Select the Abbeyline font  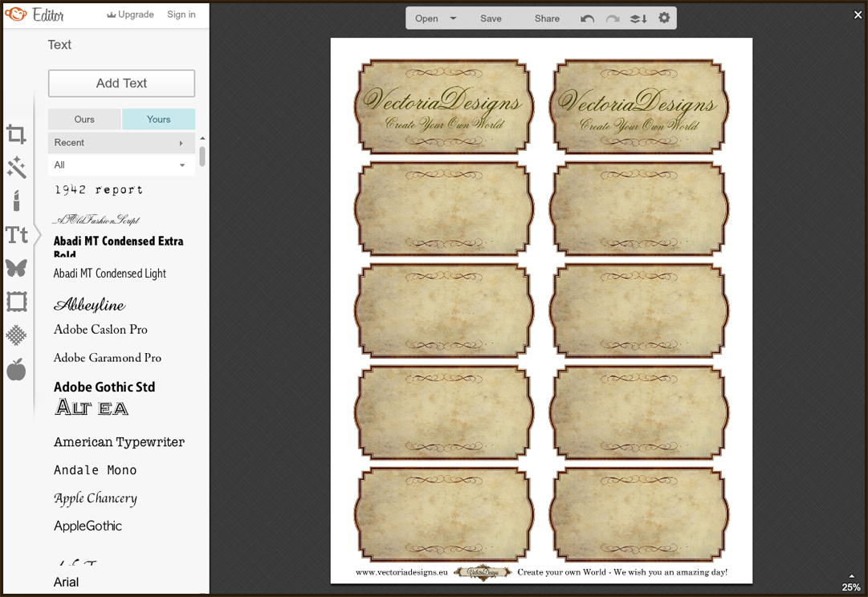coord(89,305)
